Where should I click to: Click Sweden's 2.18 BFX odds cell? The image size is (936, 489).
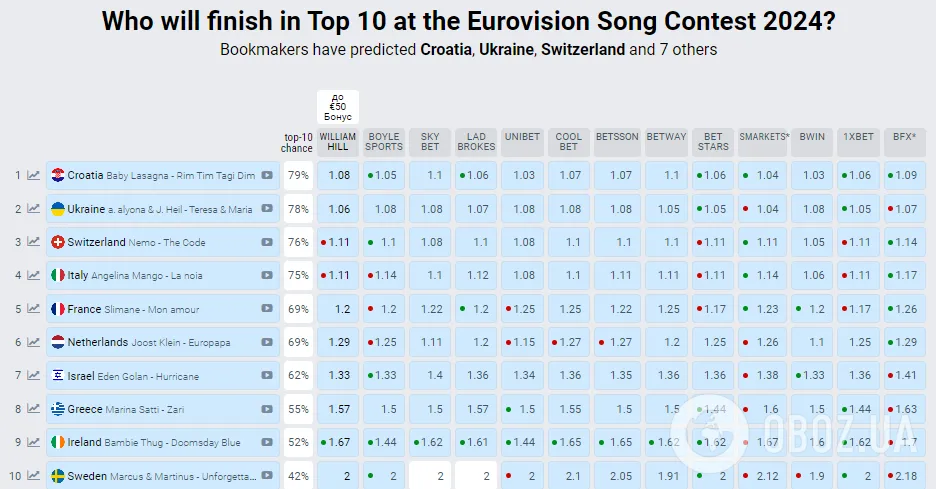click(x=904, y=476)
